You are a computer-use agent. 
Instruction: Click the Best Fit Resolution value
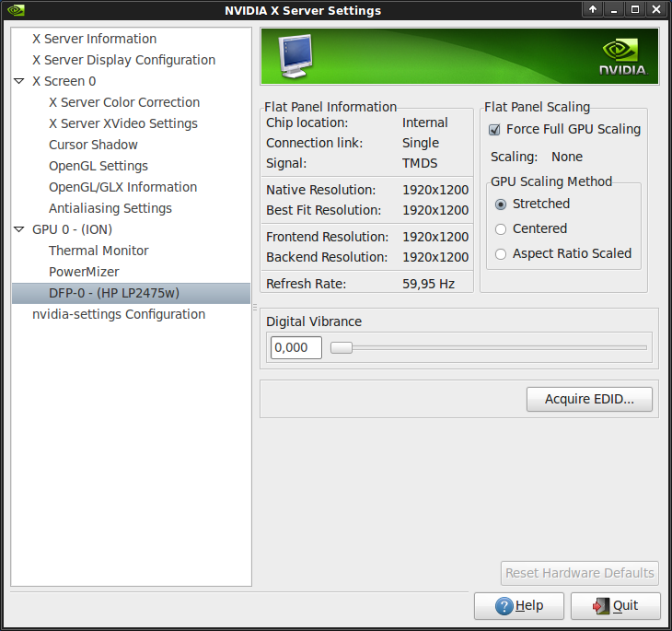pos(435,210)
